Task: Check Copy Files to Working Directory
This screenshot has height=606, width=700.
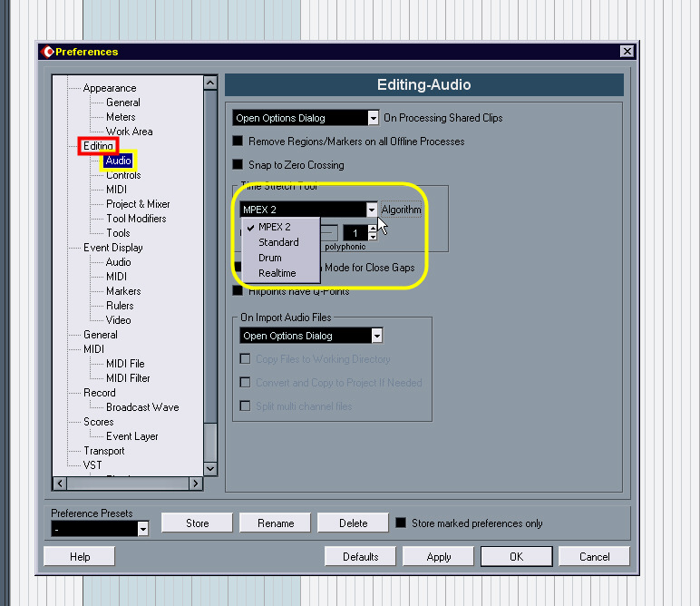Action: [245, 359]
